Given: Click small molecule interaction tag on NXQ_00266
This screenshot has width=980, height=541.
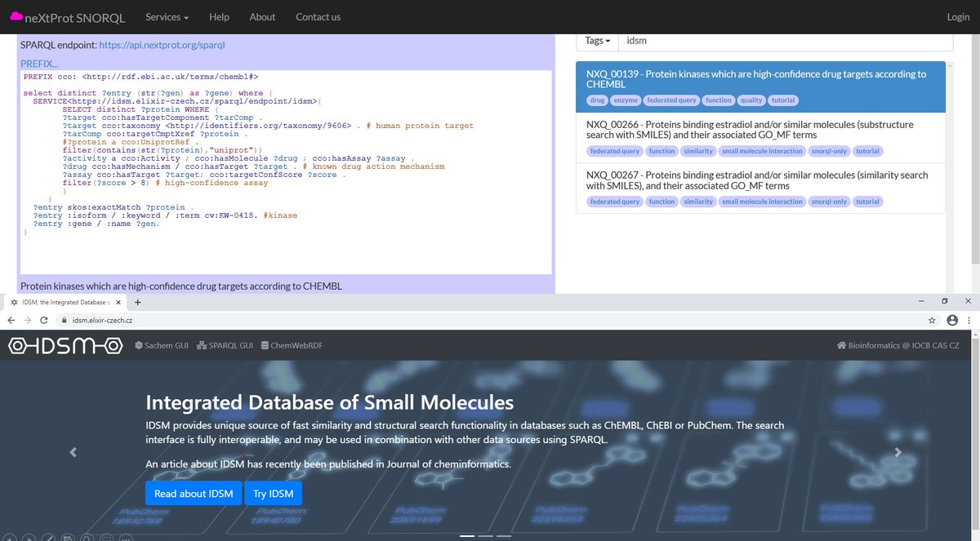Looking at the screenshot, I should click(x=762, y=151).
